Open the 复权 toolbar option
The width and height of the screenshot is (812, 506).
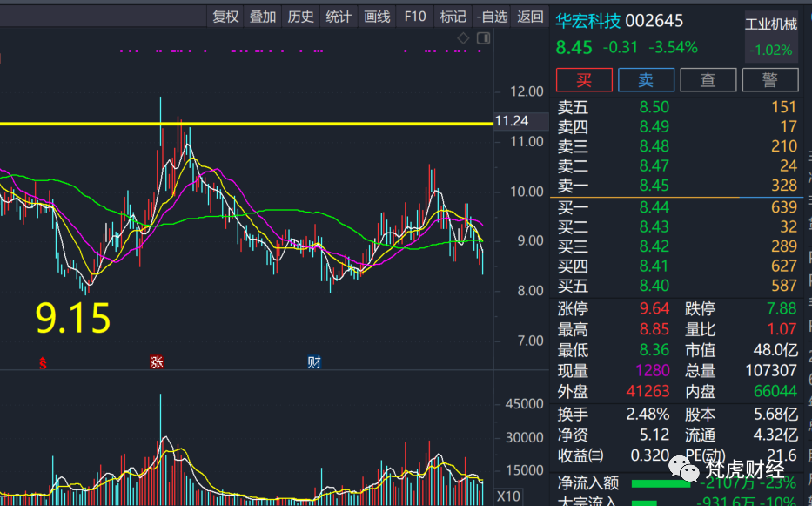(225, 17)
